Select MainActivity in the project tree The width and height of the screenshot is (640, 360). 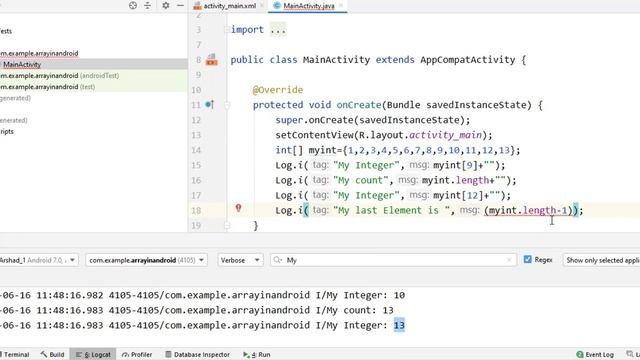point(22,64)
